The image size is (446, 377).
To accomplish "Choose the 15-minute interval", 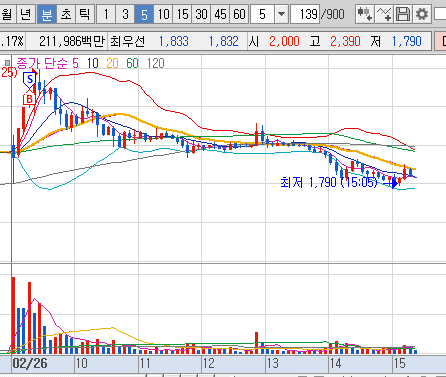I will 182,14.
